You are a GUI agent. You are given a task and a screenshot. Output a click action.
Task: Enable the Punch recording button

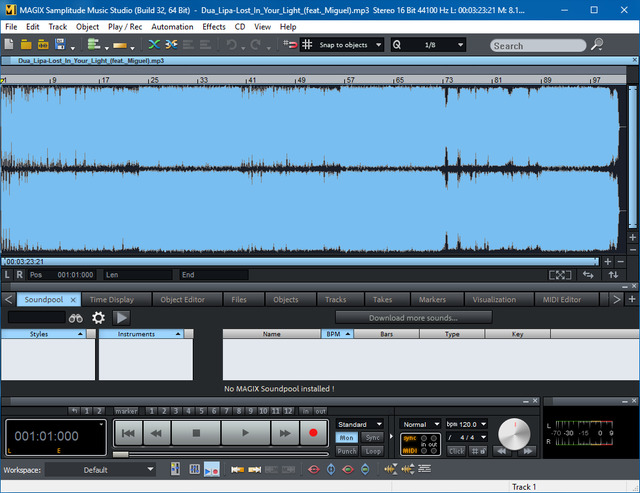pos(346,451)
